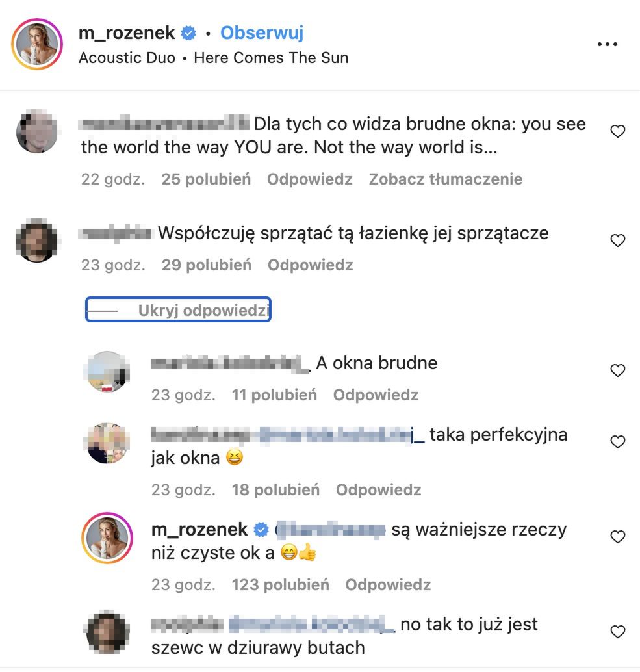Like the 'Dla tych co widza brudne okna' comment
This screenshot has width=640, height=672.
(618, 132)
